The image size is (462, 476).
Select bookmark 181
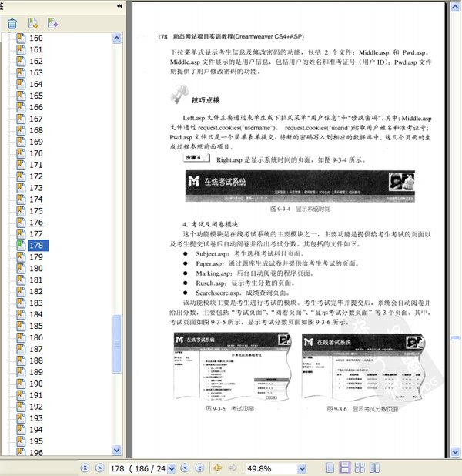tap(36, 280)
